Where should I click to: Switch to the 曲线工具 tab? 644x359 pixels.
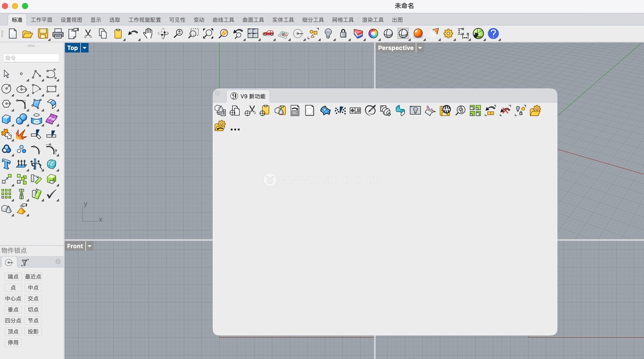(x=223, y=20)
